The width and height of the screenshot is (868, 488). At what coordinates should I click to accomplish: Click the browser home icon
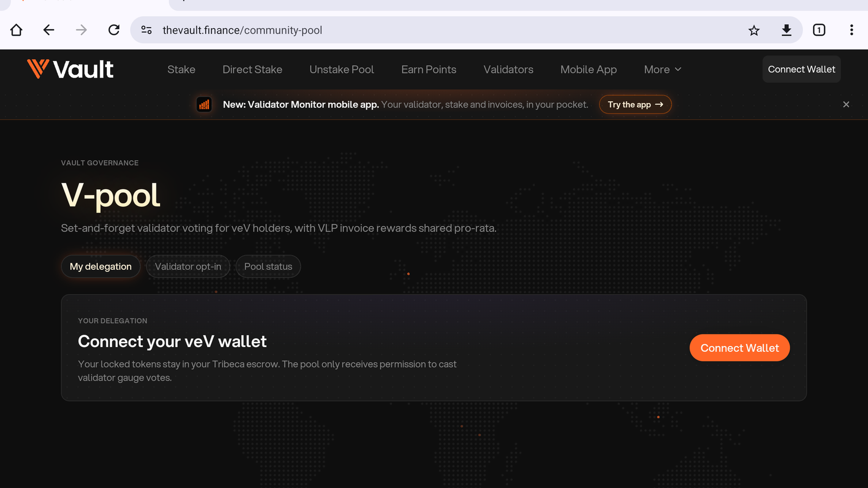coord(16,30)
